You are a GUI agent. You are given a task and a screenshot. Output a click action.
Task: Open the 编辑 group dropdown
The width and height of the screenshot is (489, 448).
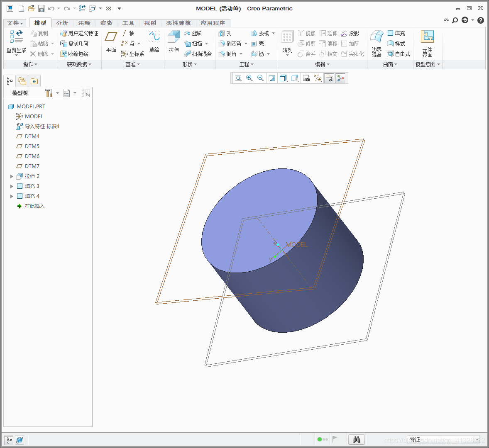322,64
